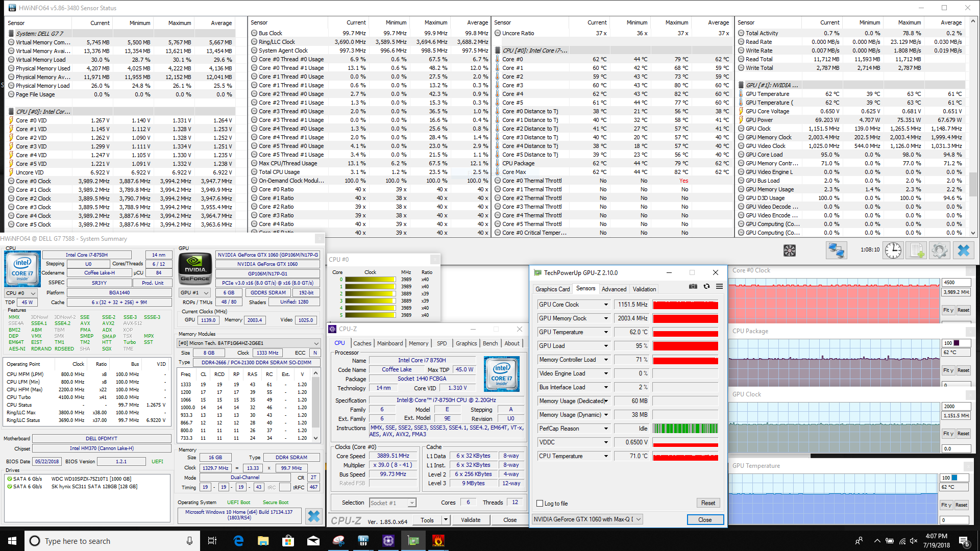Screen dimensions: 980x551
Task: Toggle the Log to file checkbox
Action: 540,504
